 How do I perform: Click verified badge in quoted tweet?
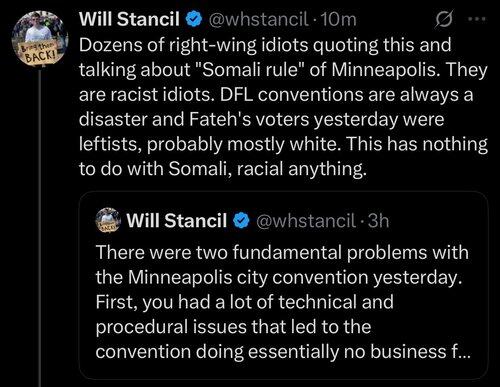click(x=241, y=221)
